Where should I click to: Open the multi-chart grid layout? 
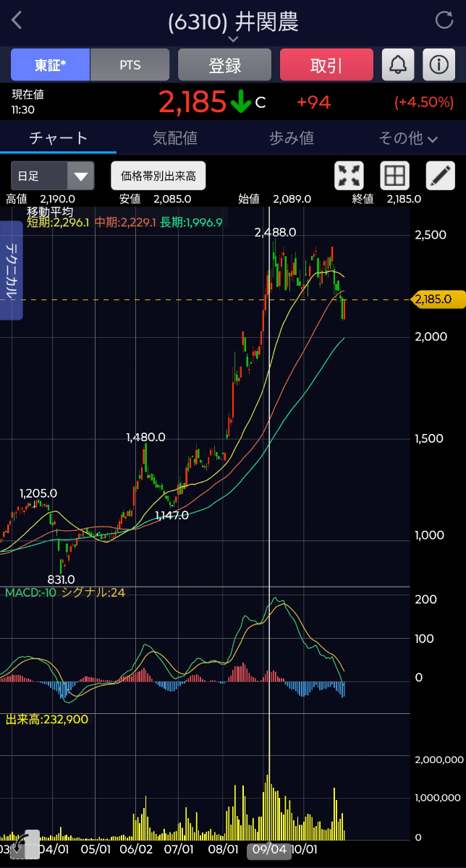pos(394,176)
